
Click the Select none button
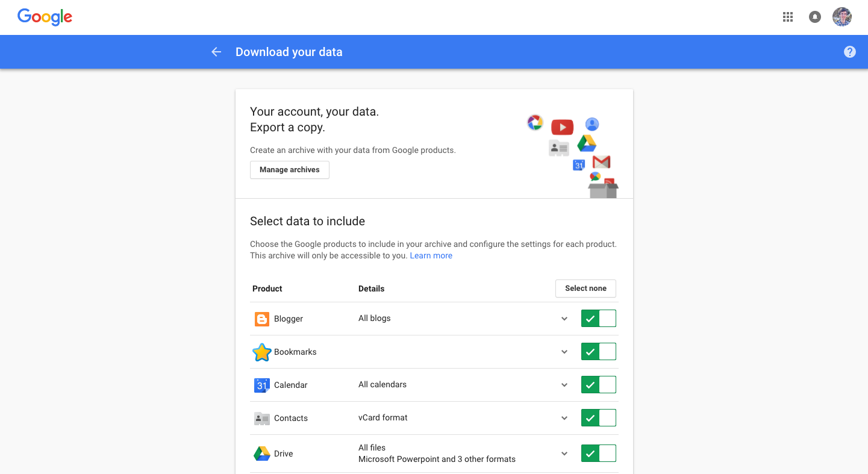(585, 288)
